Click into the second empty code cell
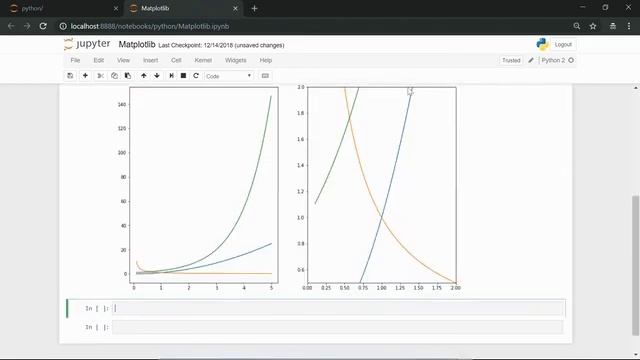Image resolution: width=640 pixels, height=360 pixels. [338, 327]
